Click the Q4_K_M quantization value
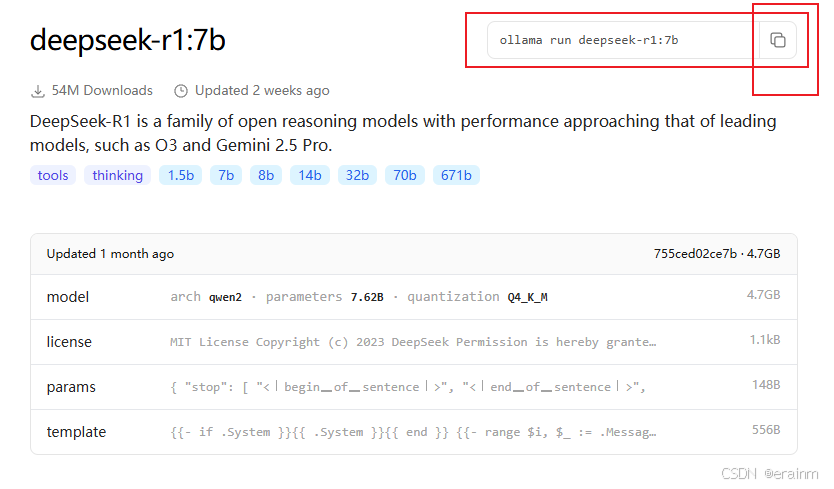 527,297
